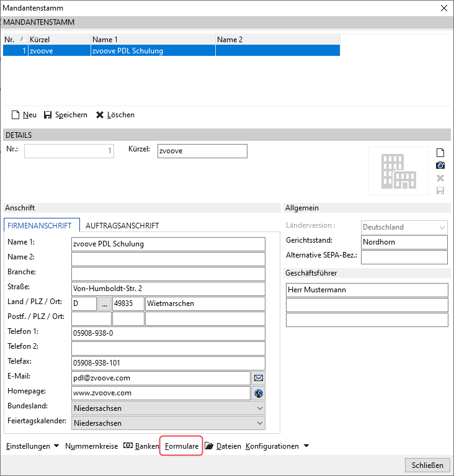Viewport: 454px width, 476px height.
Task: Click the Kürzel column header
Action: pos(60,40)
